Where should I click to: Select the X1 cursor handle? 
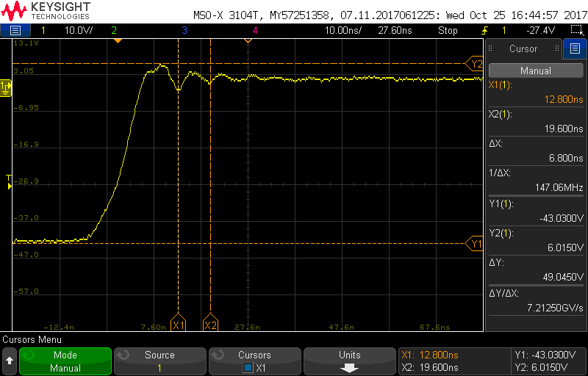pos(178,323)
